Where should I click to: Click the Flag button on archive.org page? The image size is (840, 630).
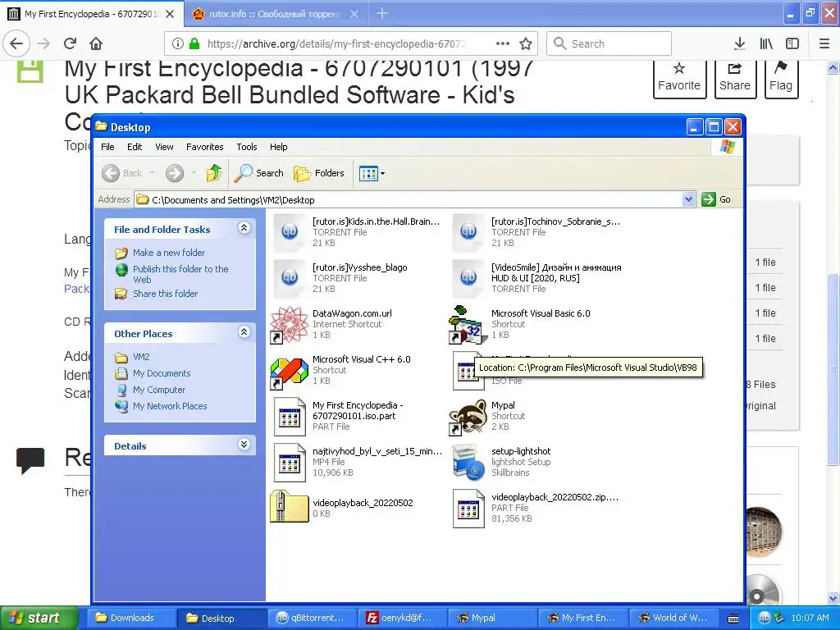pos(781,78)
